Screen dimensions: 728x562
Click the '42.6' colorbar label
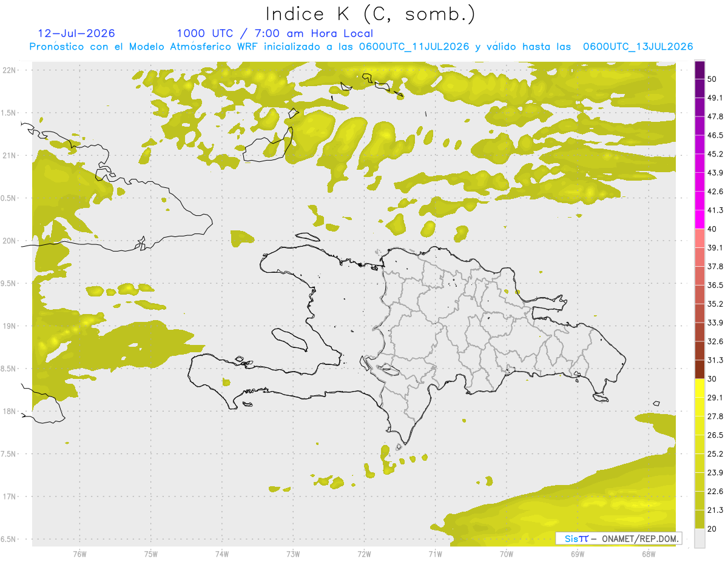click(715, 192)
